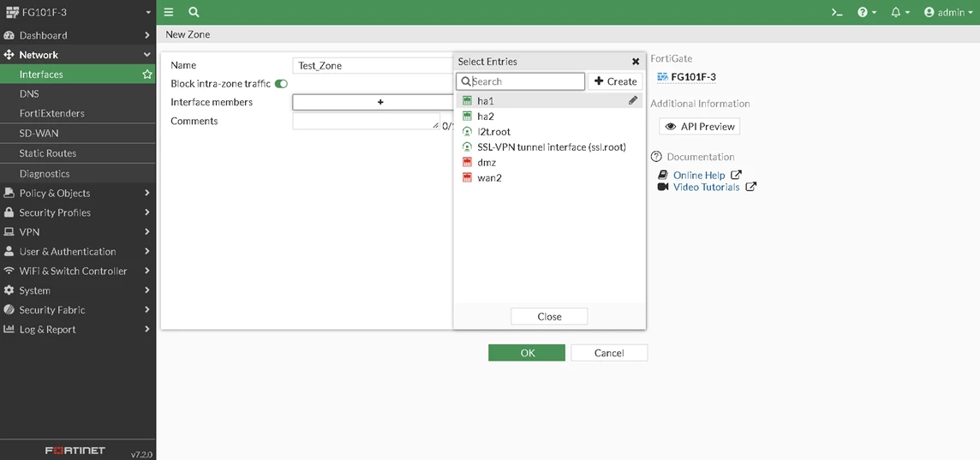The image size is (980, 460).
Task: Close the Select Entries panel with X
Action: (x=636, y=62)
